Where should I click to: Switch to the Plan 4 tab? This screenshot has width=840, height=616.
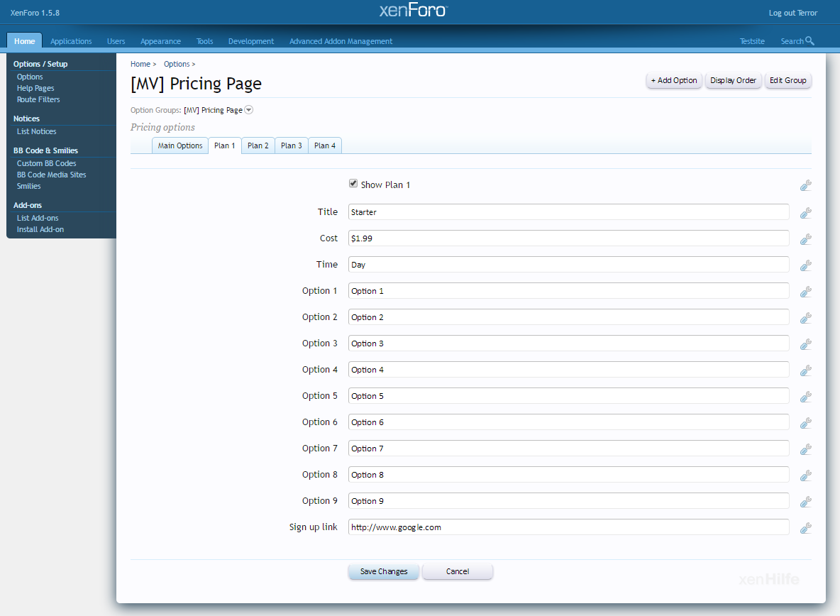[325, 145]
